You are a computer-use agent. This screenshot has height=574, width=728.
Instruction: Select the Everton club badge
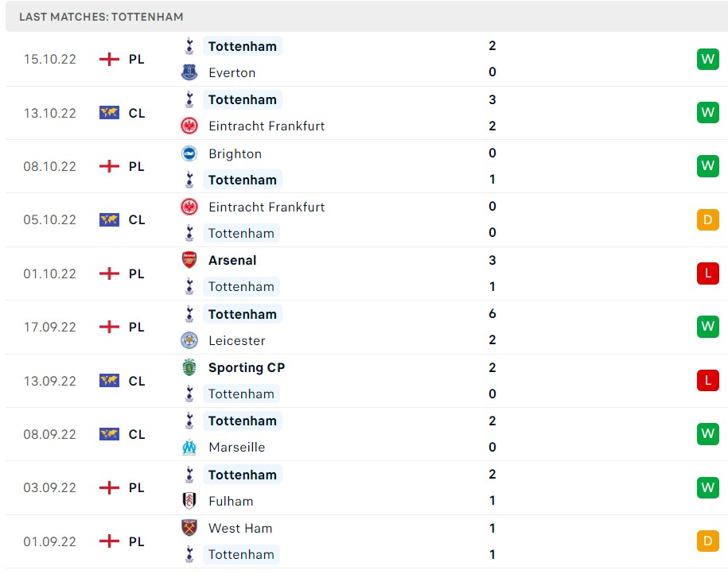189,72
